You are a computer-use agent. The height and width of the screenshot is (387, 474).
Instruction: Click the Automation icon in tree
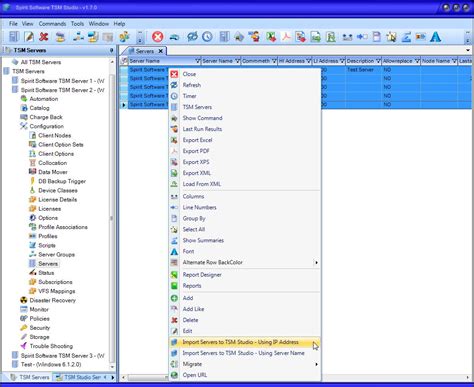point(24,99)
